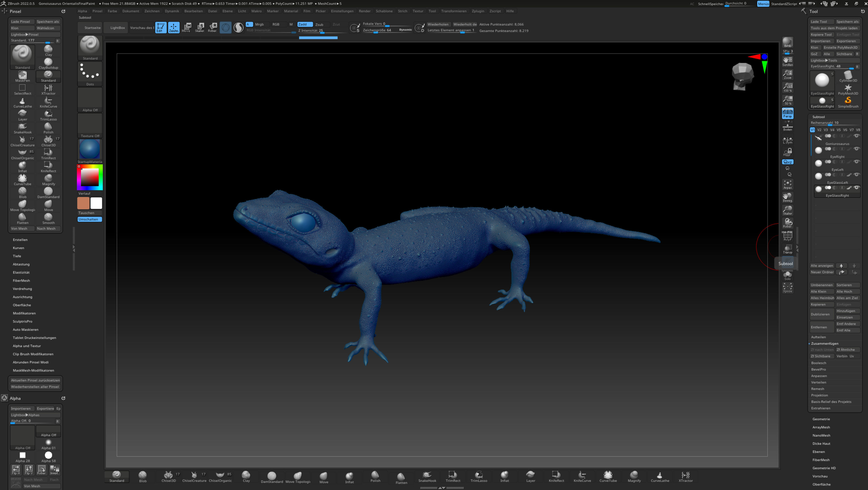
Task: Expand the Remesh subtool section
Action: pos(817,389)
